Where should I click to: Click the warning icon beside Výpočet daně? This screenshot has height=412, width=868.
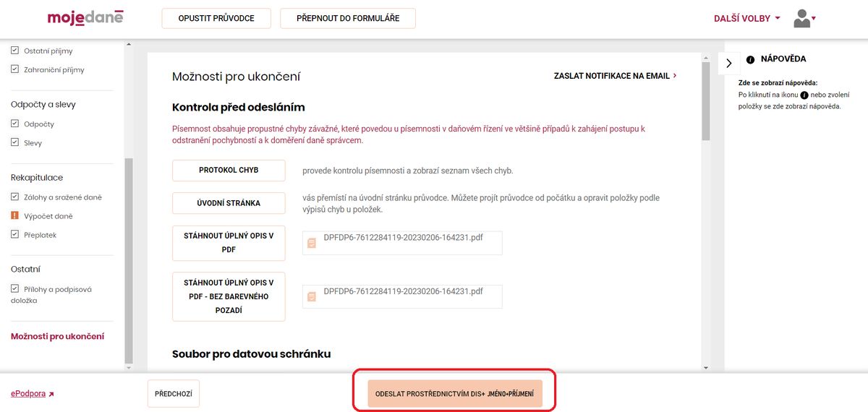pyautogui.click(x=14, y=216)
